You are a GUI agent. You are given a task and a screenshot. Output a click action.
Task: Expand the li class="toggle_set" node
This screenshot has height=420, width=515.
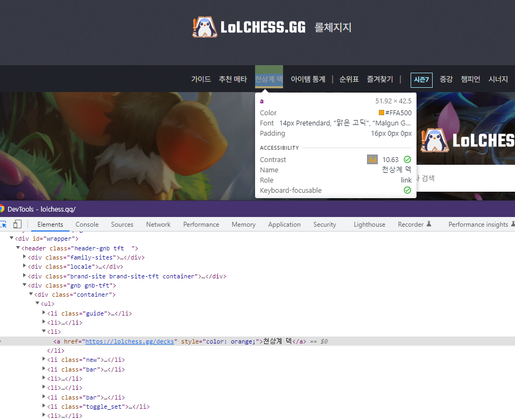44,406
